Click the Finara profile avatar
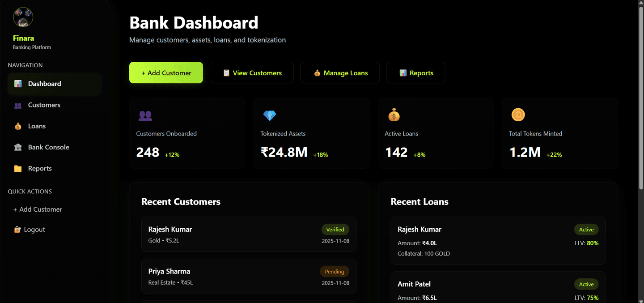 pos(23,17)
